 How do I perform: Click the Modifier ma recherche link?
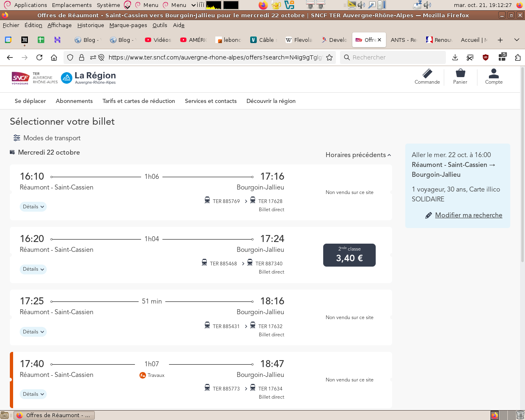coord(468,215)
